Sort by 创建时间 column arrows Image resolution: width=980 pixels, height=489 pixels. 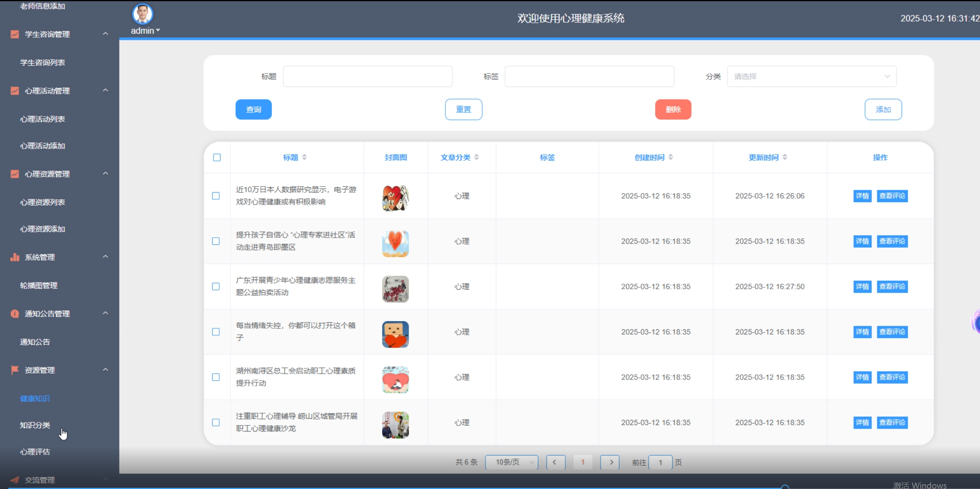[671, 157]
